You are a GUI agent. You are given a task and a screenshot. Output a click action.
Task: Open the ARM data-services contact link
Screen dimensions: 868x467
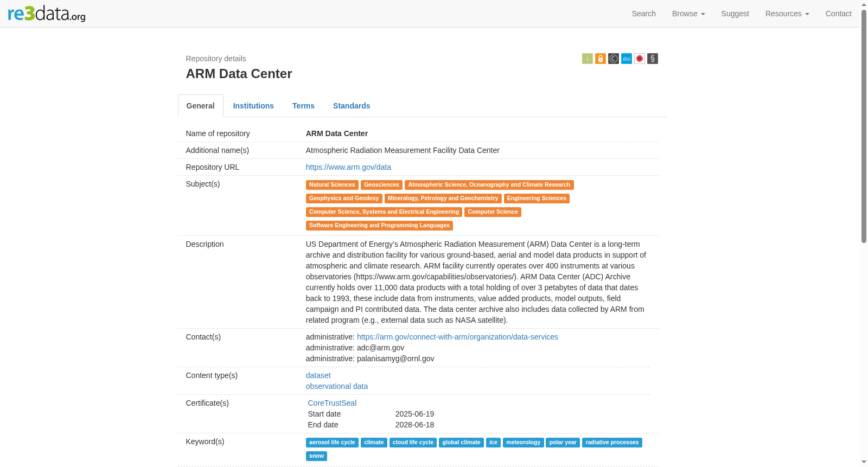tap(457, 337)
